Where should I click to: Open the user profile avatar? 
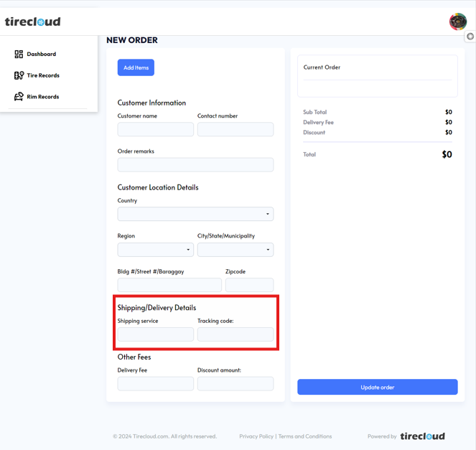pyautogui.click(x=457, y=22)
